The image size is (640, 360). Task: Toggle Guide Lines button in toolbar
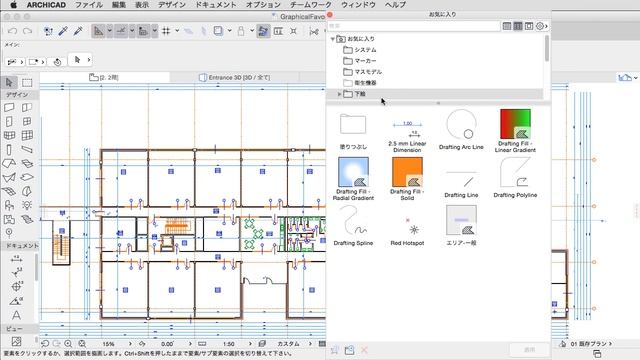click(x=98, y=31)
